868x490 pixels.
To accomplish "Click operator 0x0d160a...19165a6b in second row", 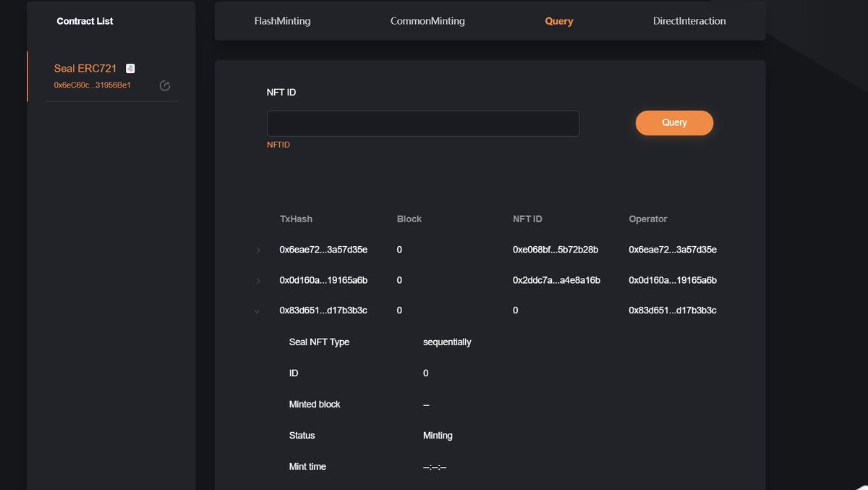I will 673,280.
